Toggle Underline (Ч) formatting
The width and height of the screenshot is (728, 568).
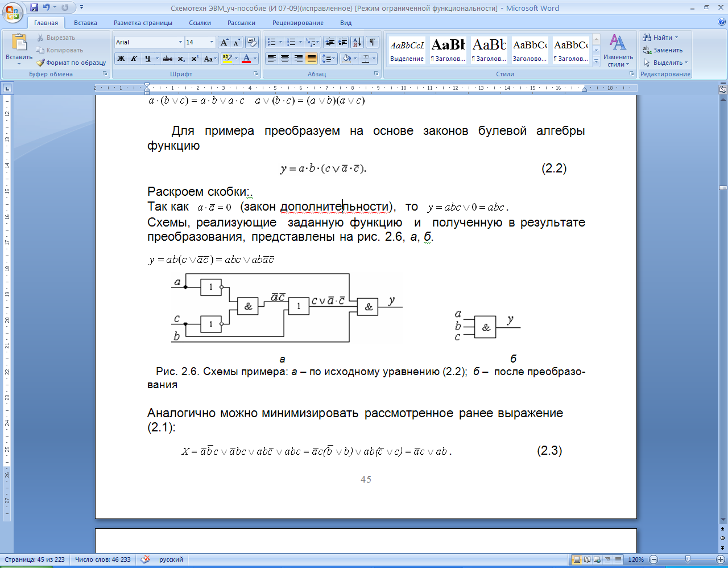(148, 59)
